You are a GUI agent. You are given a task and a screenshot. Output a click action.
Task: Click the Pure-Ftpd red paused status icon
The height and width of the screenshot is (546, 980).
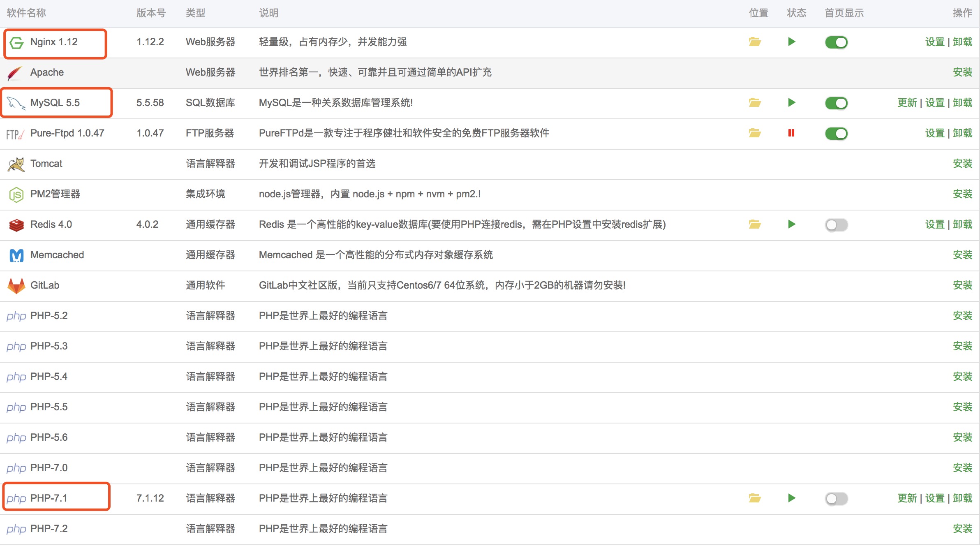[791, 133]
